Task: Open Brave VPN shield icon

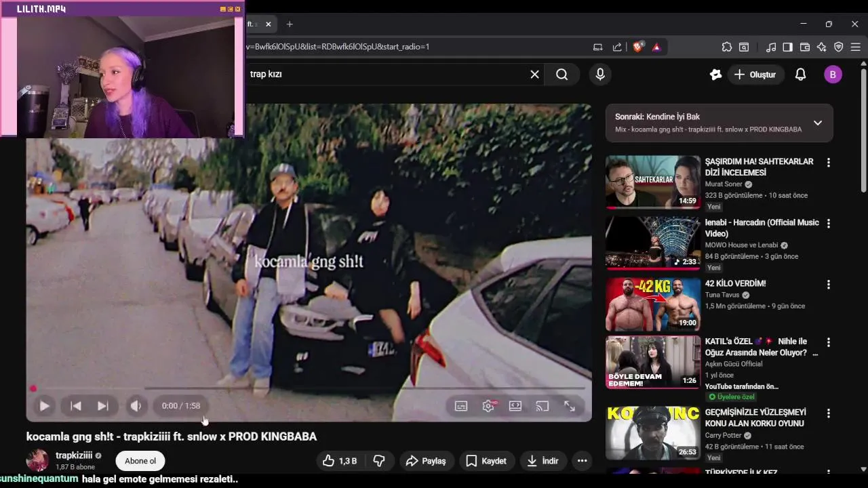Action: pyautogui.click(x=838, y=47)
